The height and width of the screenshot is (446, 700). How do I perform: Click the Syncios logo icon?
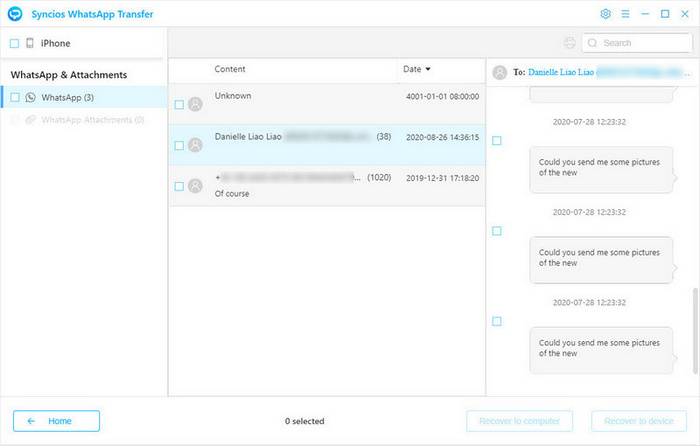point(15,14)
